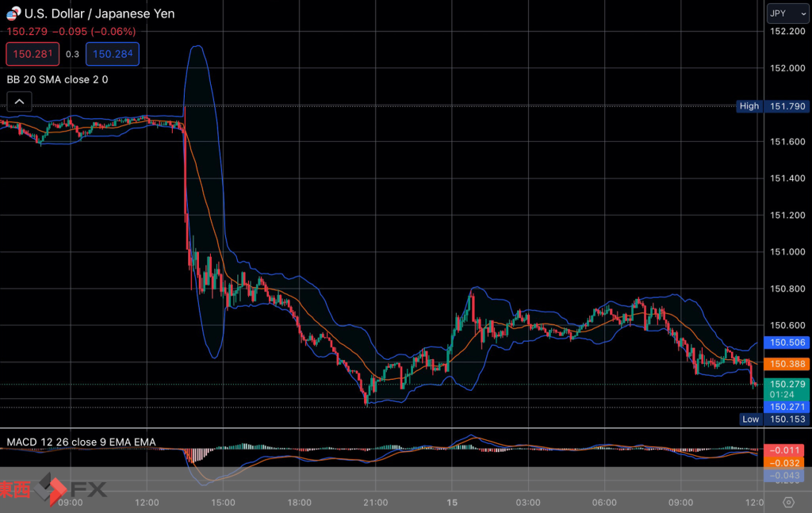Image resolution: width=812 pixels, height=513 pixels.
Task: Select the MACD 12 26 indicator legend
Action: coord(81,442)
